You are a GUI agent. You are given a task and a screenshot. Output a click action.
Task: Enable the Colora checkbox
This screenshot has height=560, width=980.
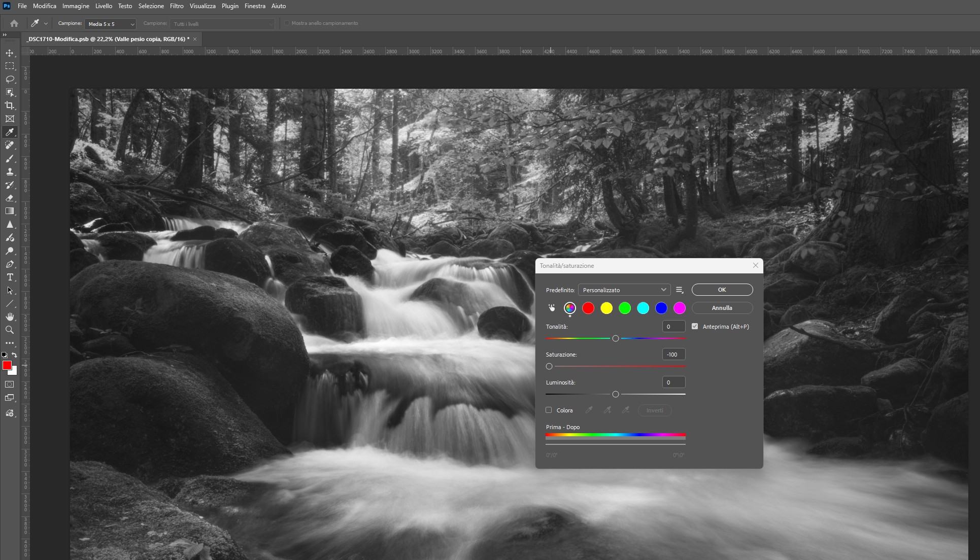coord(549,410)
